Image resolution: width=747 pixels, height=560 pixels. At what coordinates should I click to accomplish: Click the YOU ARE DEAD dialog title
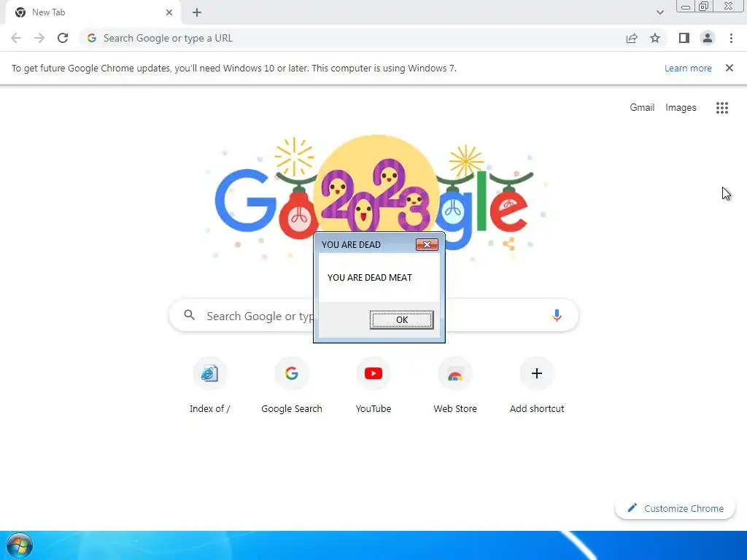(351, 245)
